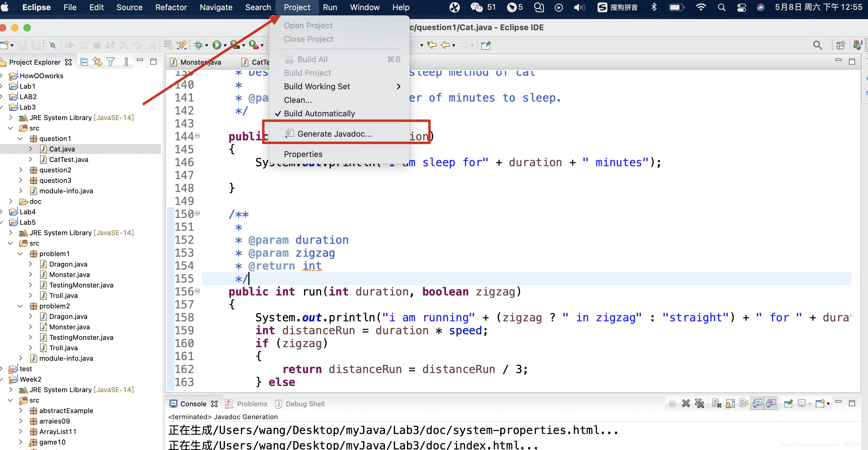Click the Project Explorer close icon

[x=70, y=62]
